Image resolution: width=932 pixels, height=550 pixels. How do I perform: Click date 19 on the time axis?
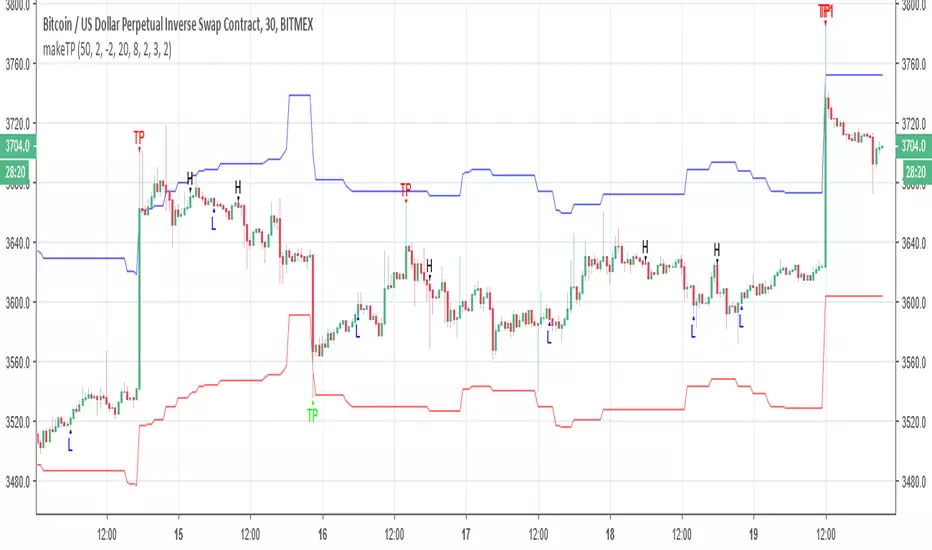pos(753,522)
